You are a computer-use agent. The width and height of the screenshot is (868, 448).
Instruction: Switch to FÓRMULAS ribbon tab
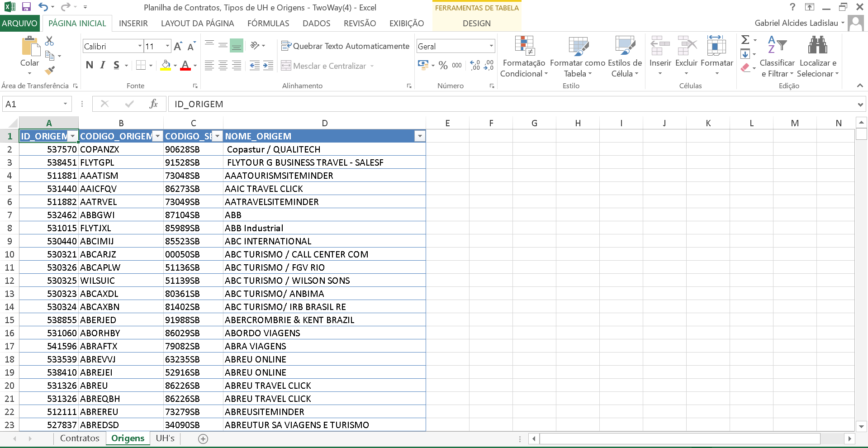coord(268,23)
